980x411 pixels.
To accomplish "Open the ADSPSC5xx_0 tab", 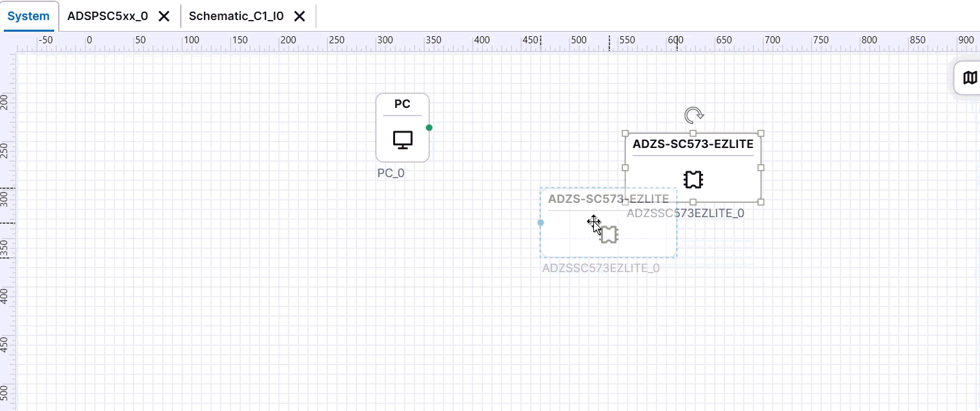I will point(107,16).
